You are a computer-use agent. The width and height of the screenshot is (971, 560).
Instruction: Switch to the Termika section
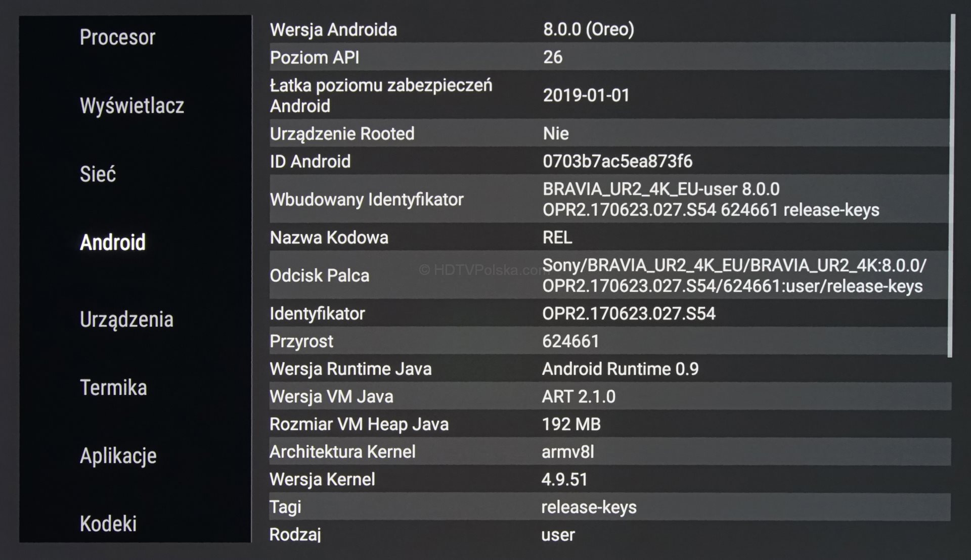click(113, 388)
